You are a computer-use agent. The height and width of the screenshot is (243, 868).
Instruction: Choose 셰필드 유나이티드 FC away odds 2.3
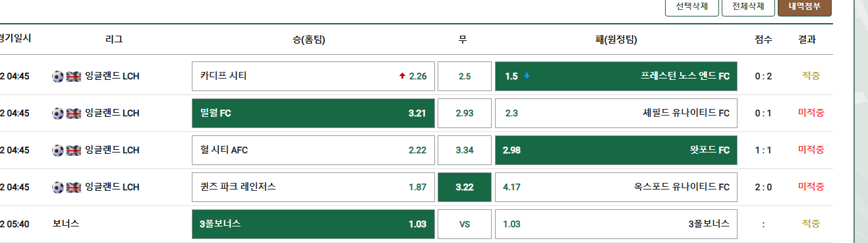(616, 113)
